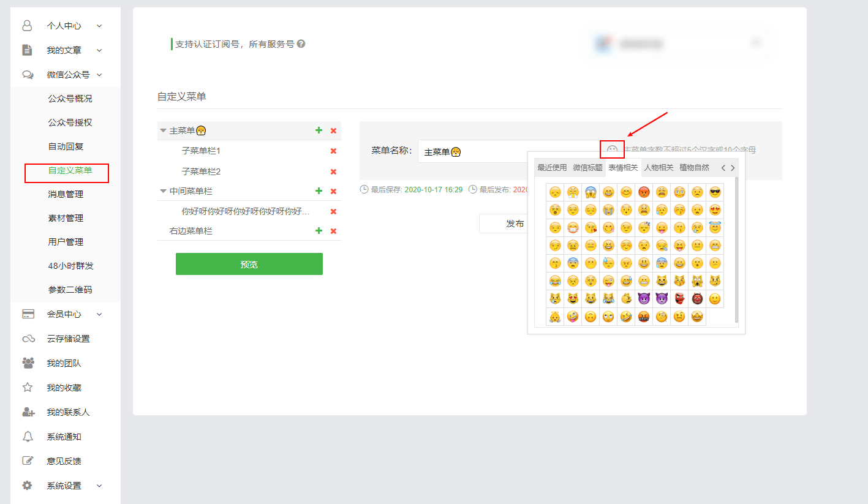
Task: Collapse the 中间菜单栏 tree triangle
Action: [x=163, y=191]
